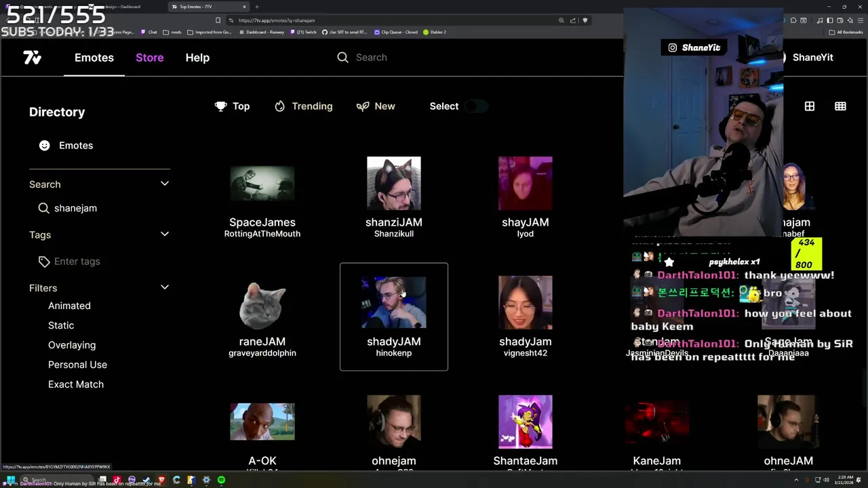The image size is (868, 488).
Task: Open the Chat bookmark
Action: click(x=148, y=32)
